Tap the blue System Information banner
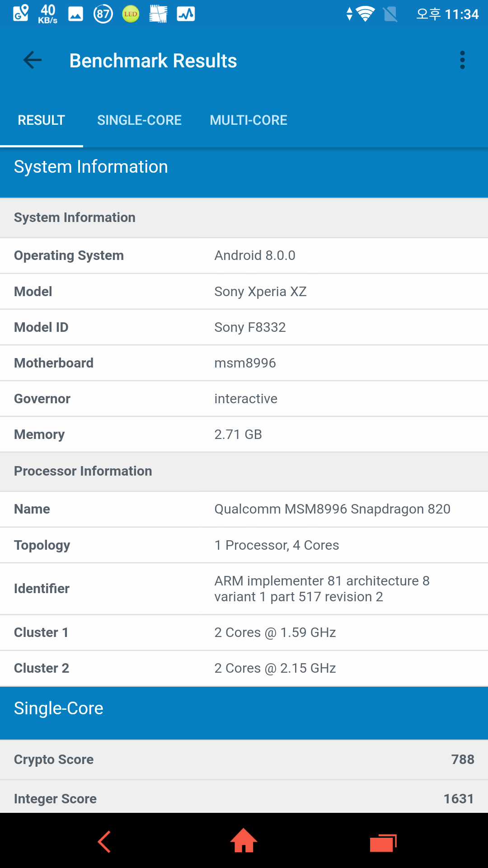The height and width of the screenshot is (868, 488). point(244,172)
